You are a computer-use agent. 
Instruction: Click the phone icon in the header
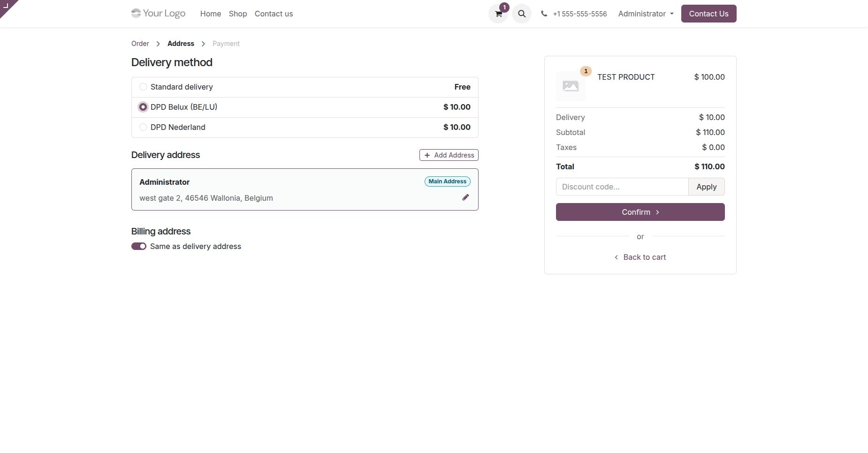click(x=544, y=14)
